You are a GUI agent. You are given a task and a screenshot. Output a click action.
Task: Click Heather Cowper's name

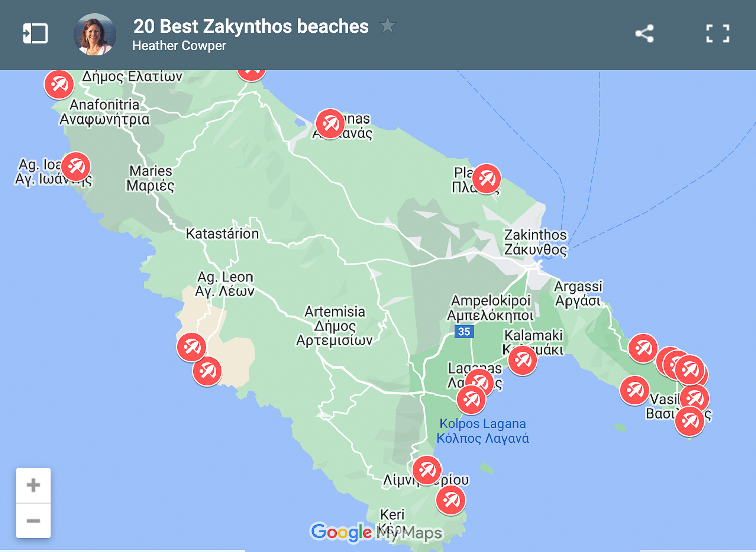(x=179, y=46)
